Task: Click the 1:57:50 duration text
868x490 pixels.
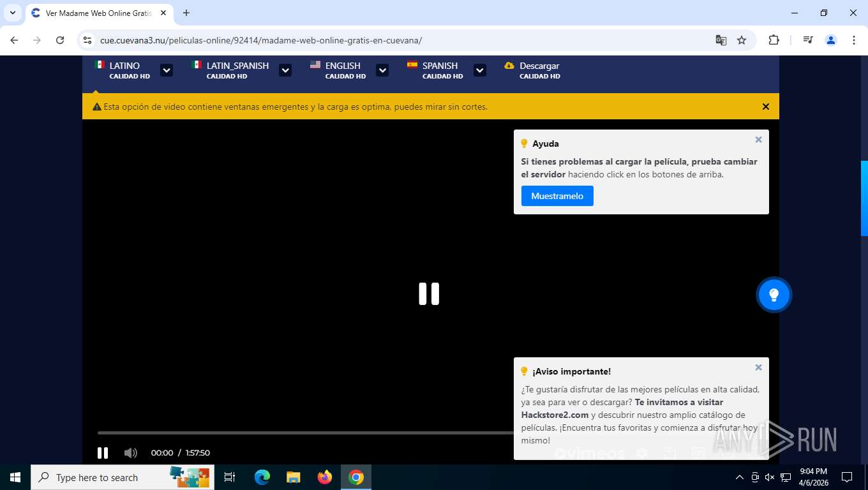Action: point(198,453)
